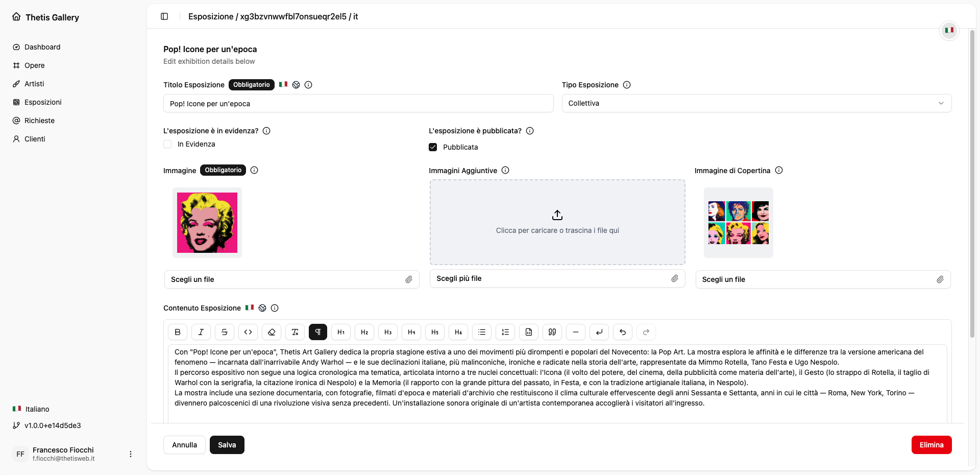Open the Tipo Esposizione dropdown

click(756, 103)
